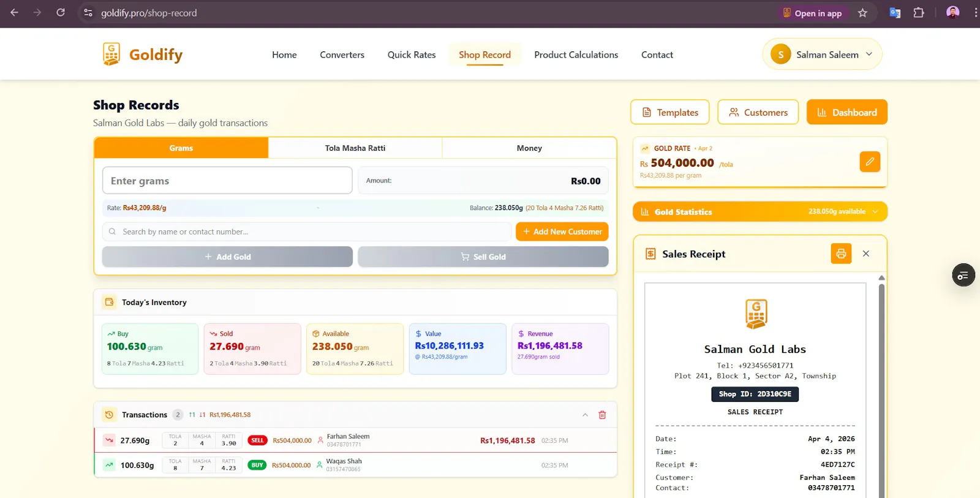Open the Home page
Screen dimensions: 980x498
pyautogui.click(x=284, y=55)
